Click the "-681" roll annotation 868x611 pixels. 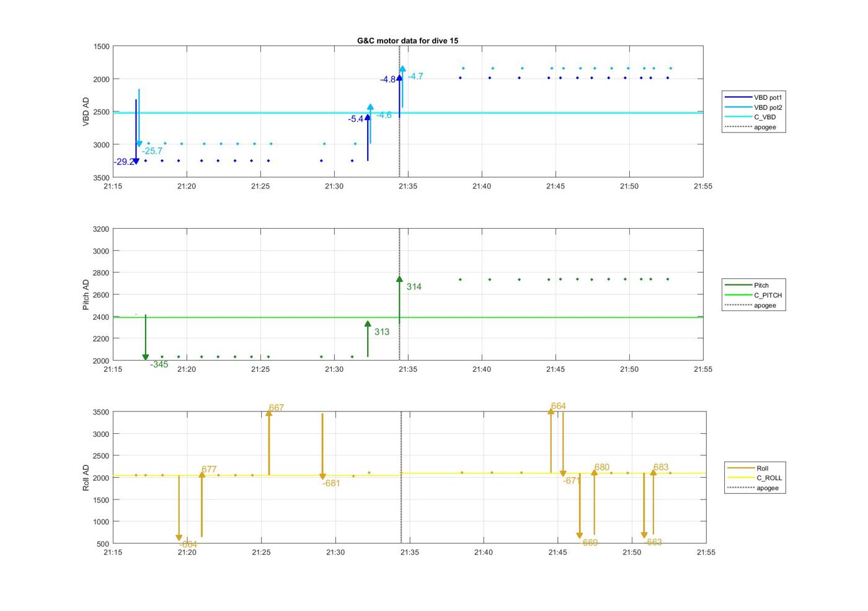click(331, 483)
